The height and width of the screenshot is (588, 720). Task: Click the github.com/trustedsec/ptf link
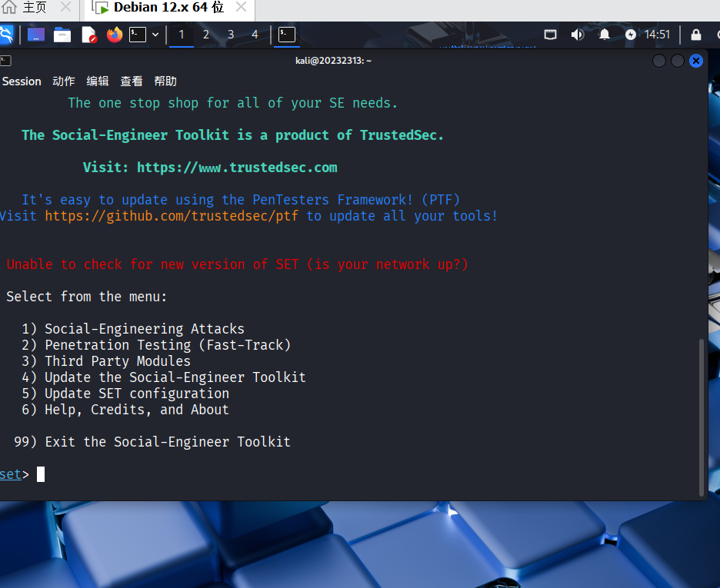pyautogui.click(x=172, y=215)
